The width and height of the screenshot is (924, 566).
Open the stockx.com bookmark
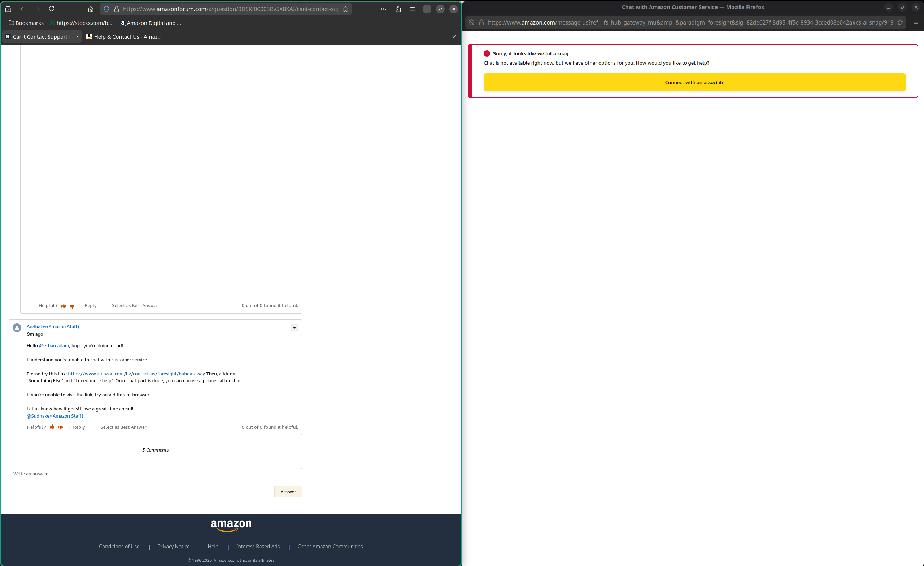[81, 23]
